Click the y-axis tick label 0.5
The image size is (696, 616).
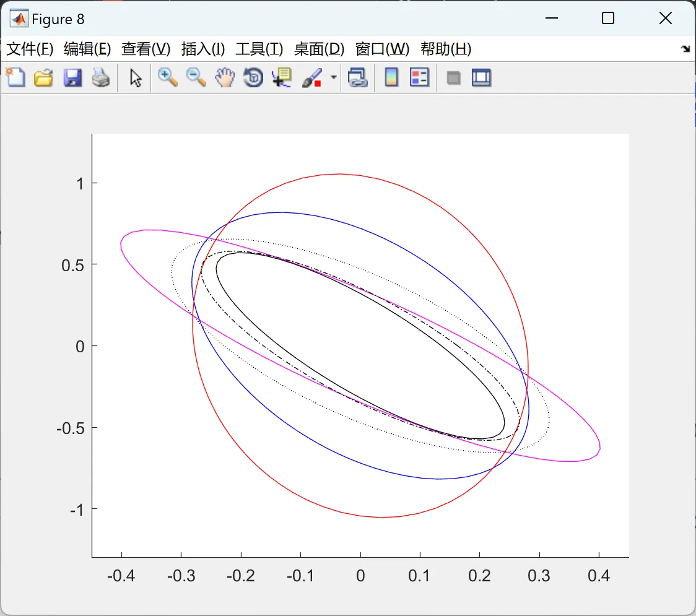pyautogui.click(x=73, y=266)
